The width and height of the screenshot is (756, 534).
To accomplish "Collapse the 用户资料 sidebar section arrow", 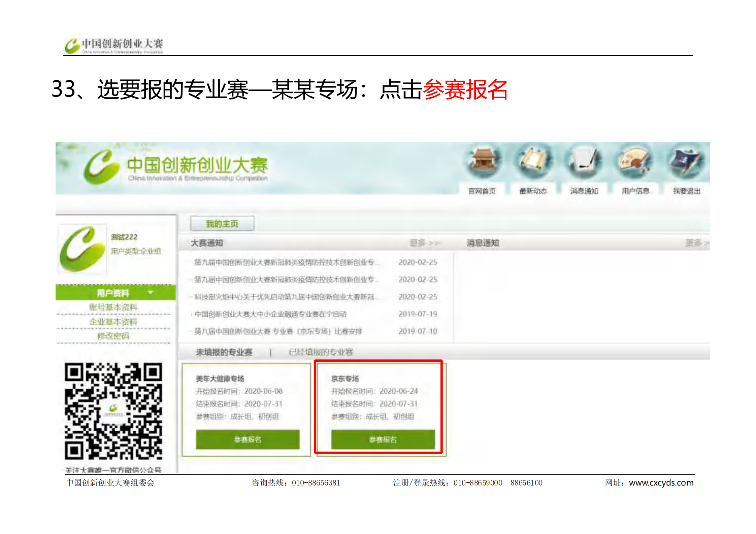I will pyautogui.click(x=151, y=292).
